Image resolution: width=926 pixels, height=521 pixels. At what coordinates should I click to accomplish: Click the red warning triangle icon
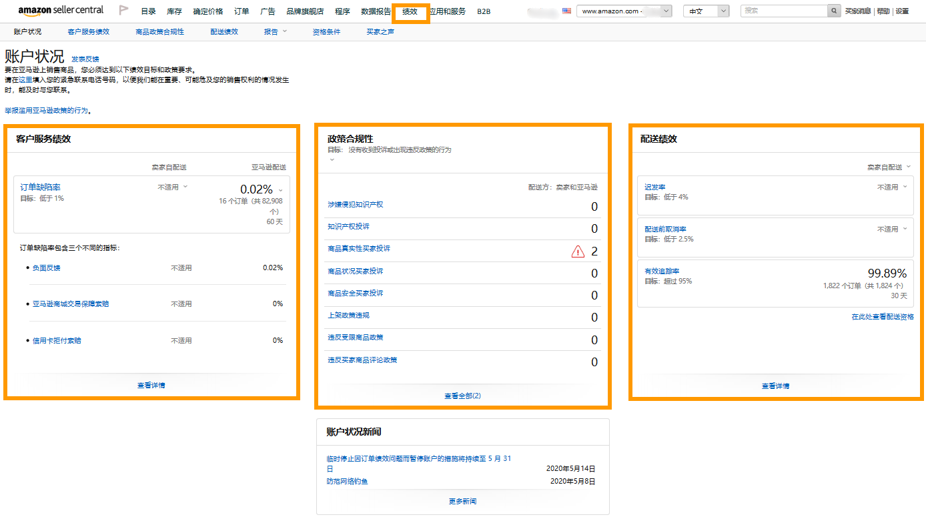tap(577, 252)
